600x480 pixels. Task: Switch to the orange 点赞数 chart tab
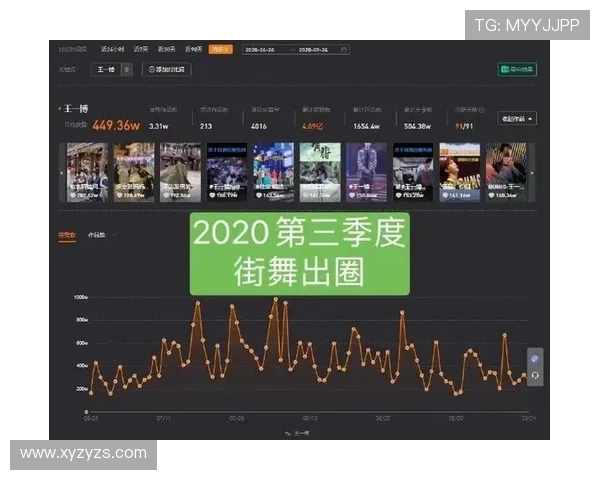click(67, 235)
